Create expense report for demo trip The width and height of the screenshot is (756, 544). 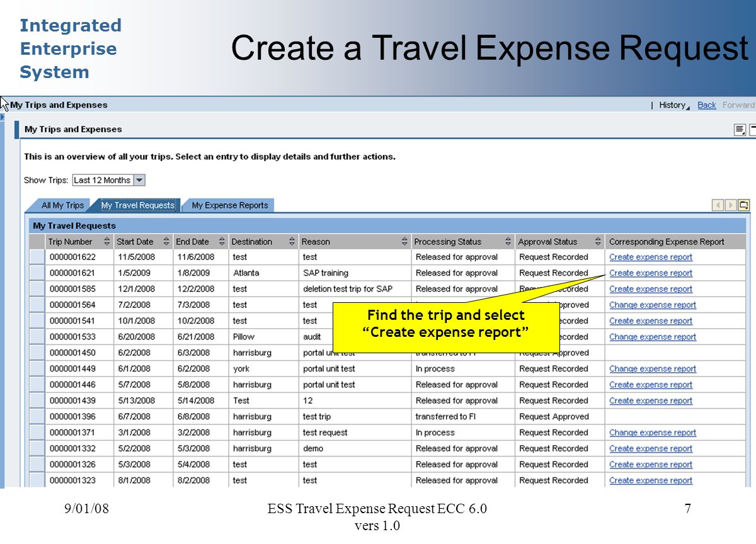tap(651, 448)
